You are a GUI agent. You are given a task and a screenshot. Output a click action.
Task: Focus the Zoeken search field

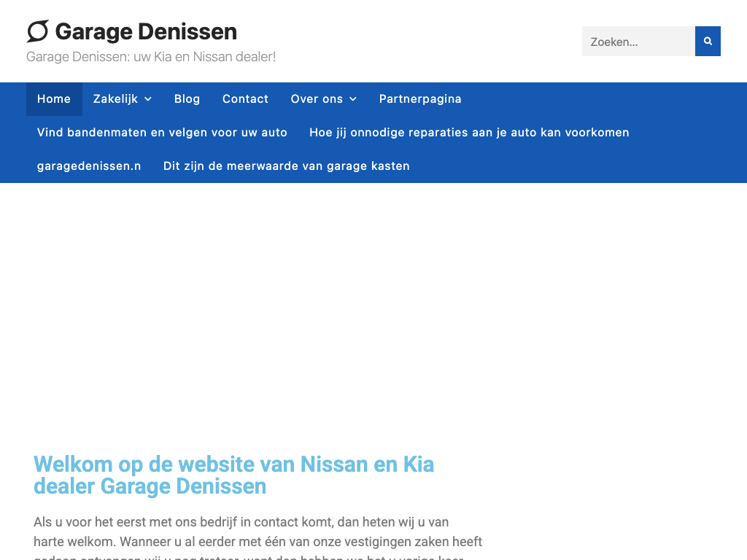point(638,42)
